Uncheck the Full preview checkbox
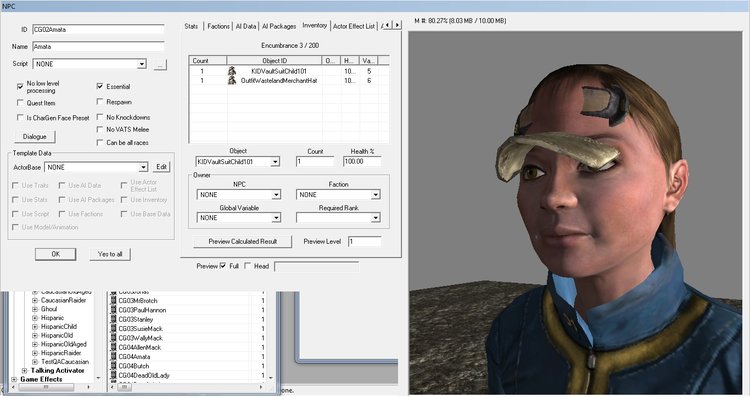The height and width of the screenshot is (398, 750). click(x=223, y=265)
